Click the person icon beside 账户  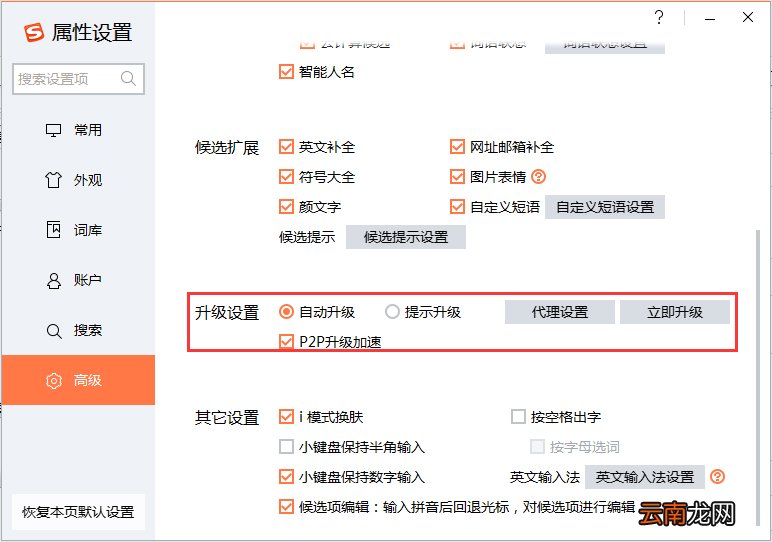point(53,281)
